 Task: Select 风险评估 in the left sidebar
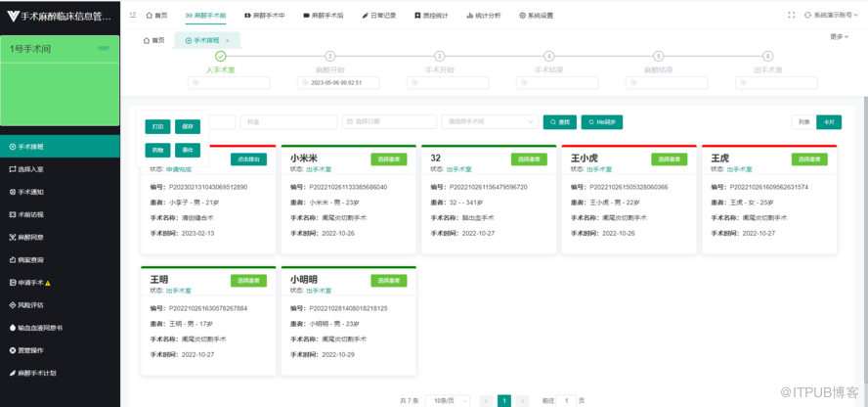click(32, 304)
